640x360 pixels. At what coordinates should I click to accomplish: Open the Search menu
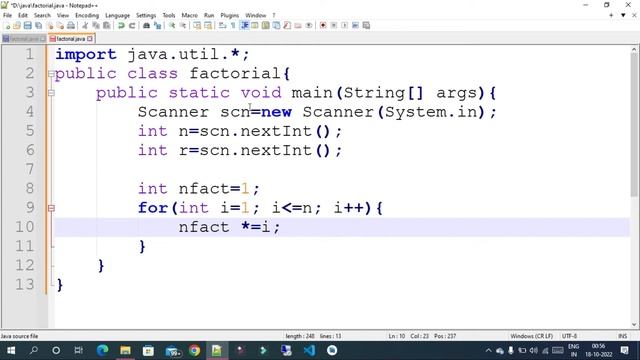coord(42,15)
